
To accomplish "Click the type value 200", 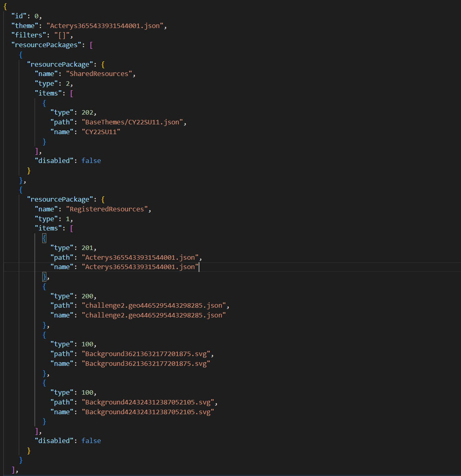I will click(x=87, y=296).
